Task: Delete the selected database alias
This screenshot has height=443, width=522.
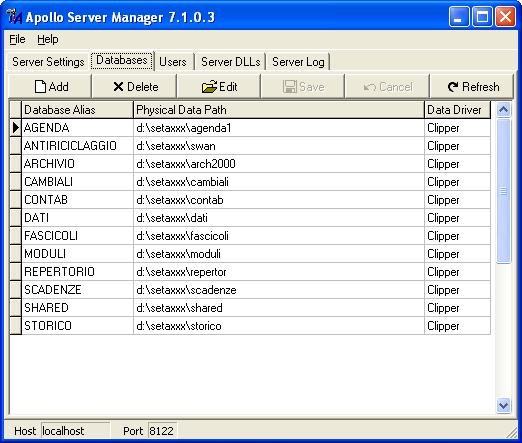Action: (134, 87)
